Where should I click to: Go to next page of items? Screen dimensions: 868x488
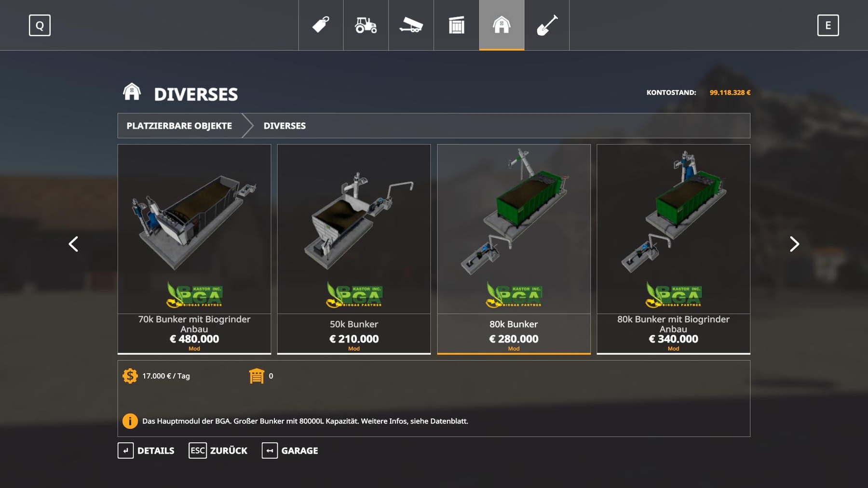[x=794, y=244]
